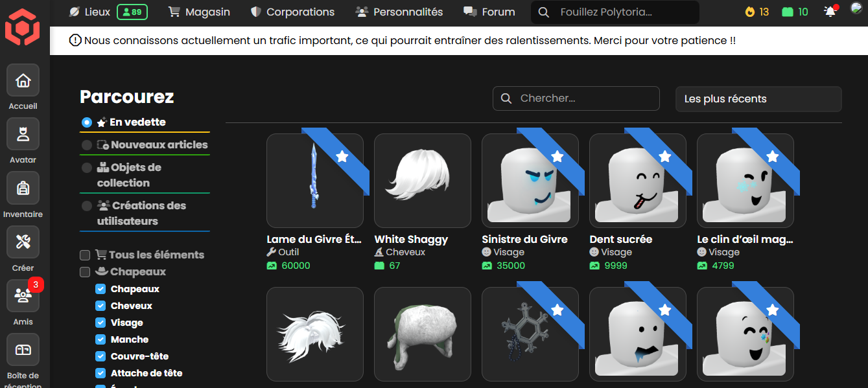Open the Boîte de réception icon

[23, 350]
